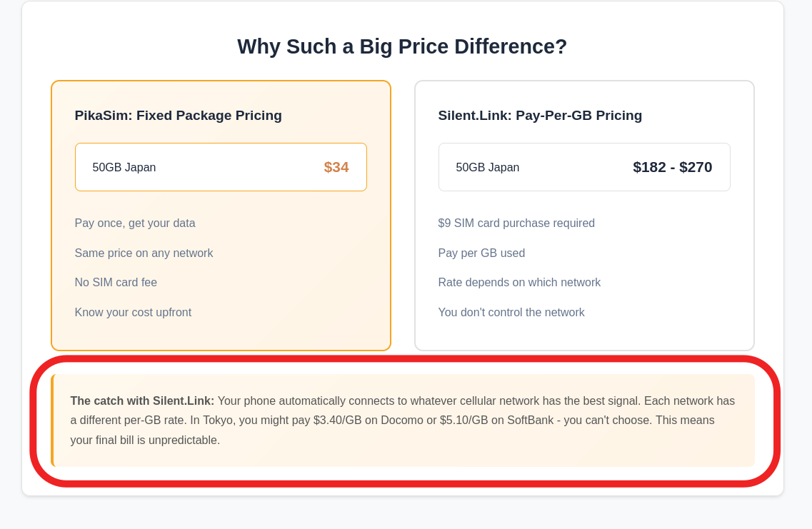Click the Silent.Link 50GB Japan label
The width and height of the screenshot is (812, 529).
pos(488,168)
